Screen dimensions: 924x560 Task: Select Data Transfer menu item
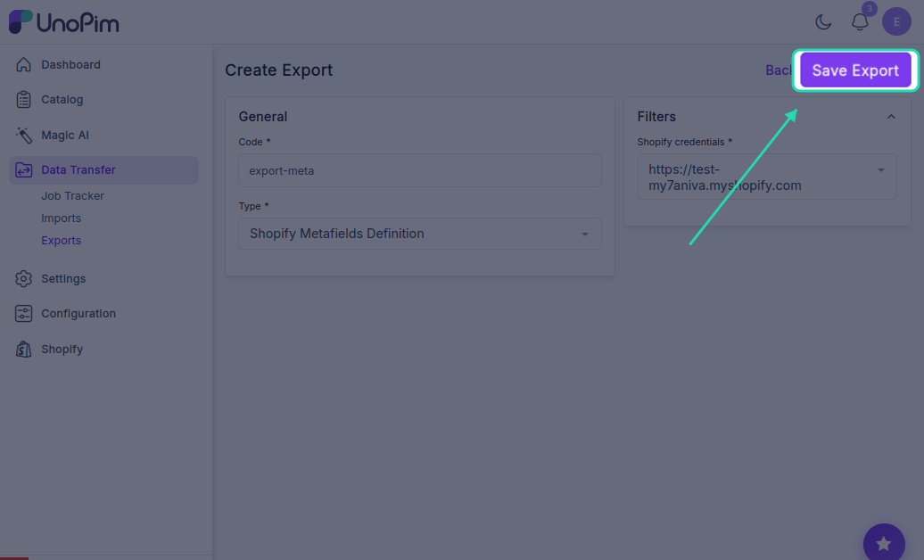click(x=103, y=169)
